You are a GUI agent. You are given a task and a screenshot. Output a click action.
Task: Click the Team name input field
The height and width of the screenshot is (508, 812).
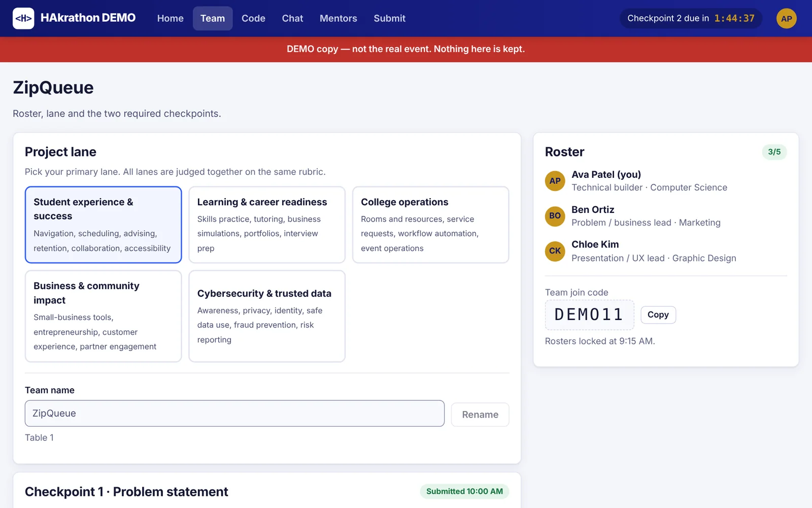click(x=234, y=414)
